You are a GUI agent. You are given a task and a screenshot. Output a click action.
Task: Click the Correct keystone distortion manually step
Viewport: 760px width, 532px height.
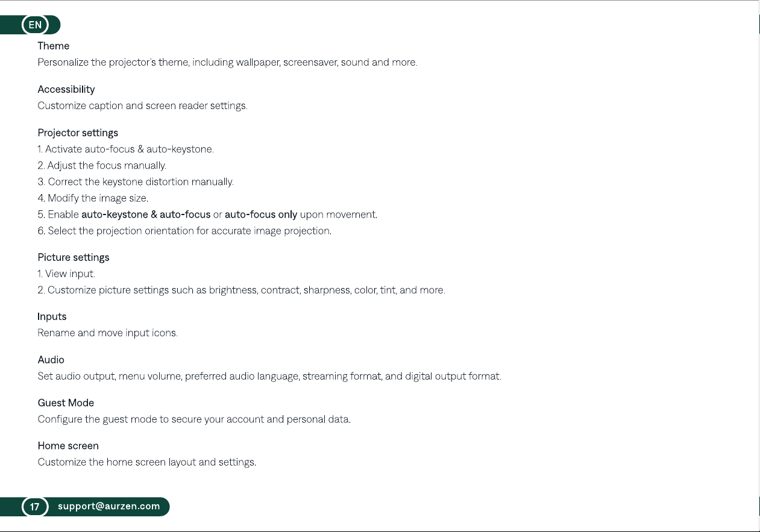click(136, 181)
